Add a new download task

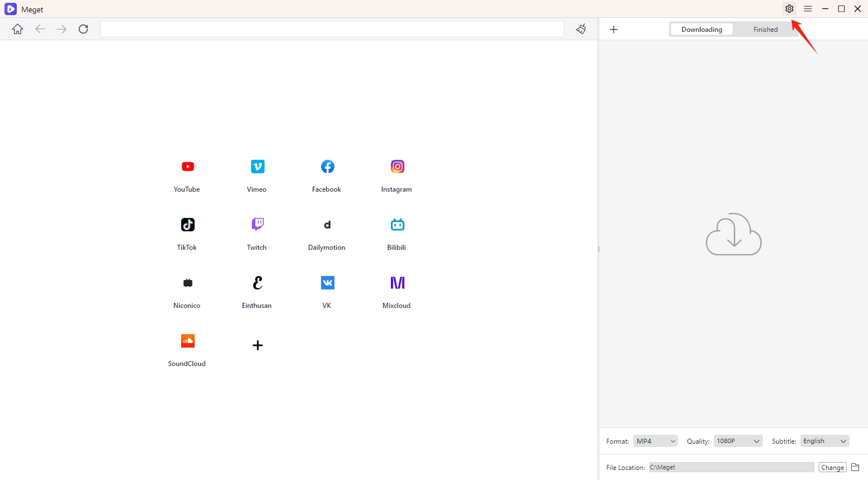614,30
